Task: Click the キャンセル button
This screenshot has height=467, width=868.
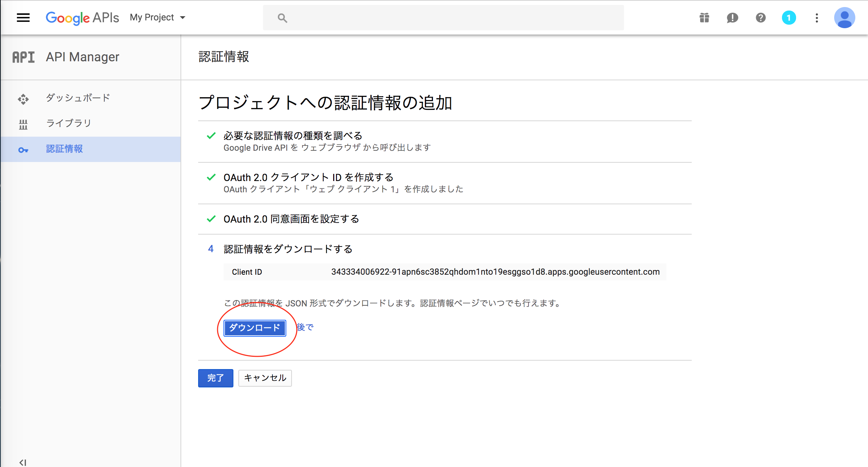Action: point(265,378)
